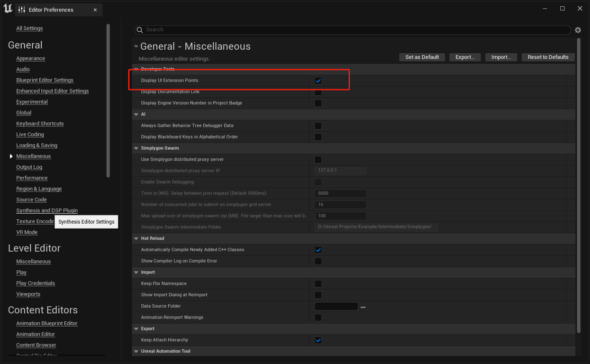Click the Delay between json request field

coord(340,193)
